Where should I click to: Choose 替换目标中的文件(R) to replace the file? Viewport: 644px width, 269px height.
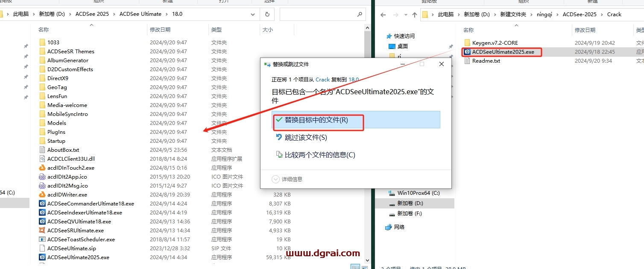click(x=316, y=120)
